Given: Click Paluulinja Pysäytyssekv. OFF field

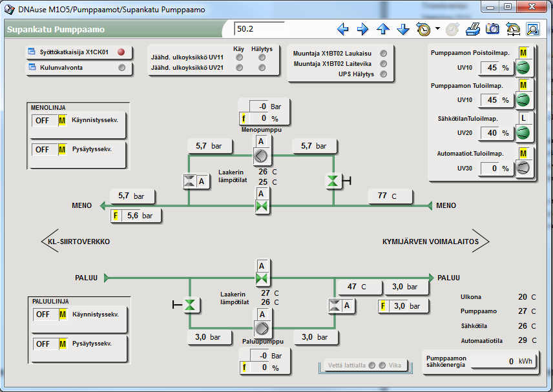Looking at the screenshot, I should coord(45,344).
